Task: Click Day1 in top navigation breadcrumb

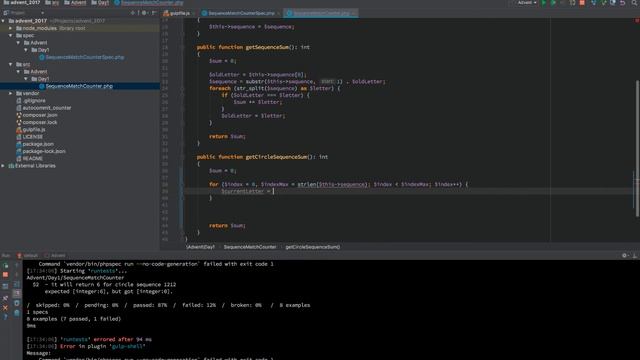Action: pyautogui.click(x=100, y=3)
